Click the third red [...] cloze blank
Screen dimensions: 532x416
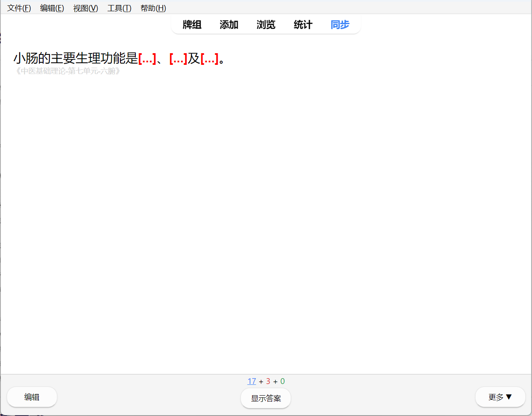pos(209,59)
